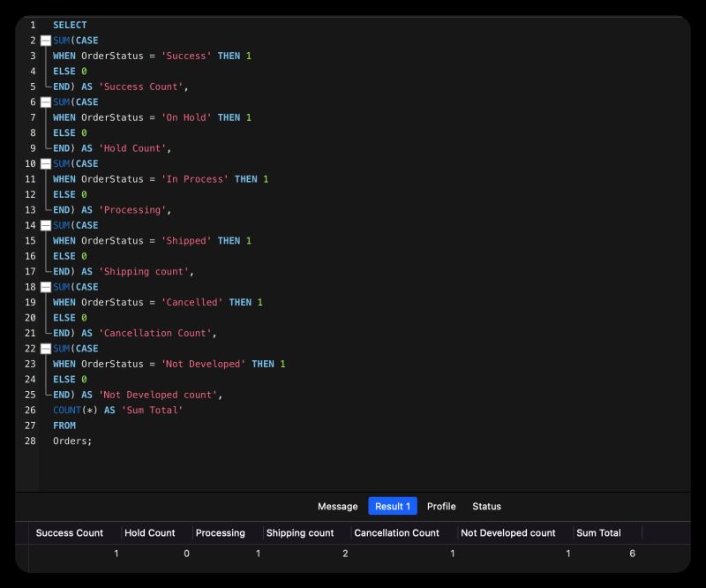Collapse the SUM(CASE block on line 6
Image resolution: width=706 pixels, height=588 pixels.
(x=46, y=102)
